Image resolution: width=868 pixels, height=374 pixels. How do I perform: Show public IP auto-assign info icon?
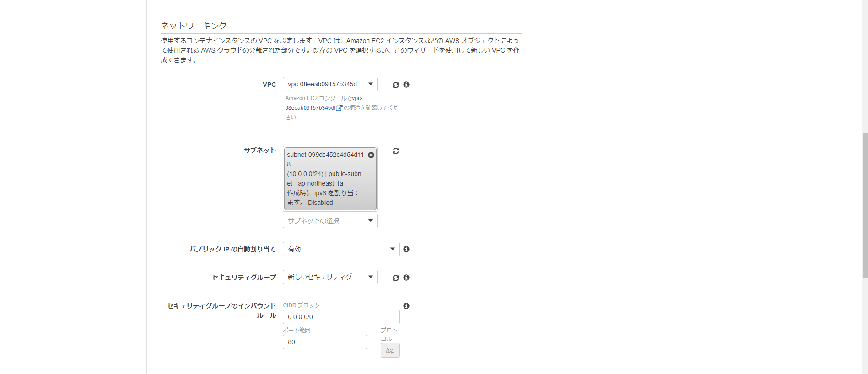[x=406, y=249]
